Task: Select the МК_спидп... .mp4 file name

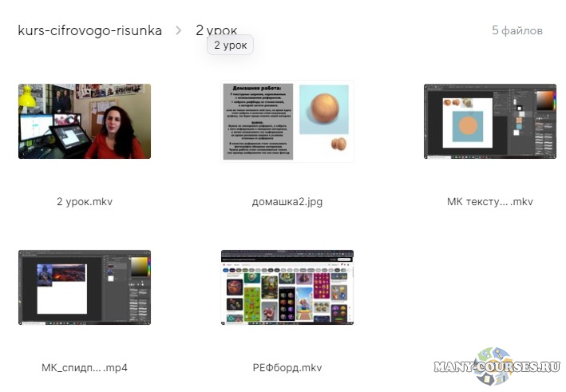Action: click(85, 368)
